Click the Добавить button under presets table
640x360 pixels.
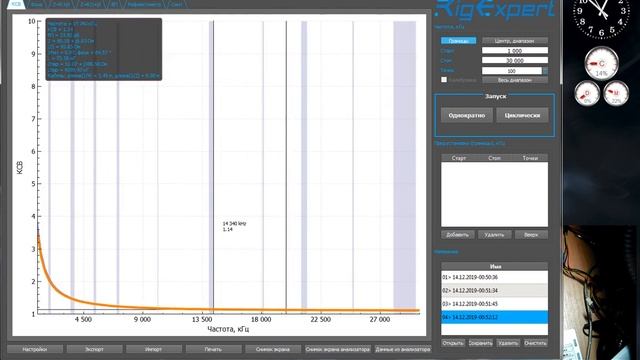(x=457, y=235)
